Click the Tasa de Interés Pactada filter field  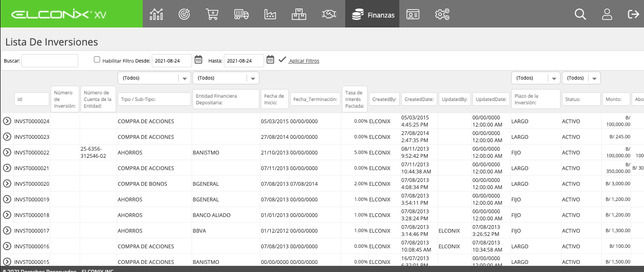tap(354, 99)
